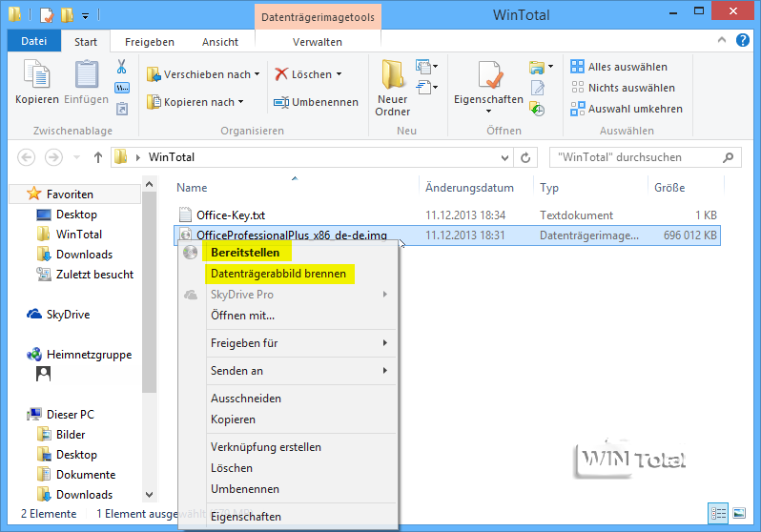Click the new item icon beside Neuer Ordner
Image resolution: width=761 pixels, height=532 pixels.
[423, 66]
